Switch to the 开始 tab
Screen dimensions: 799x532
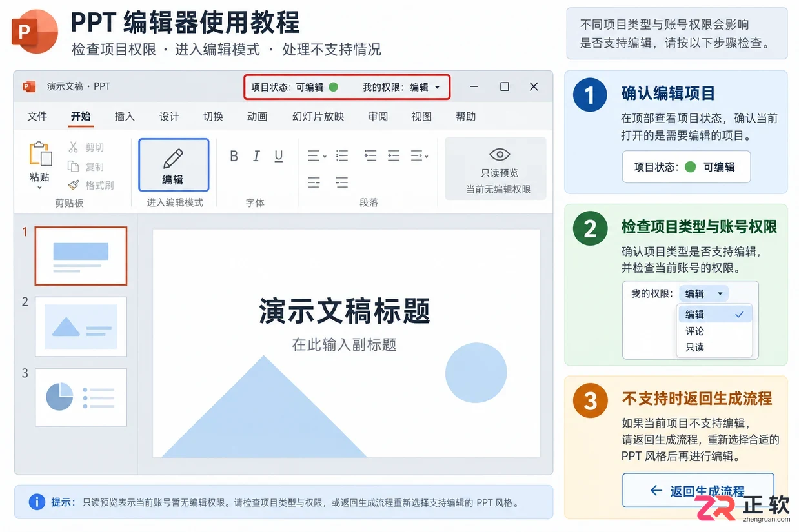(x=81, y=116)
